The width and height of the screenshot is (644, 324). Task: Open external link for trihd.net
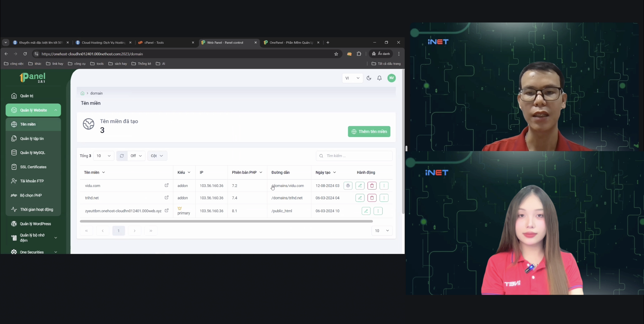coord(167,198)
